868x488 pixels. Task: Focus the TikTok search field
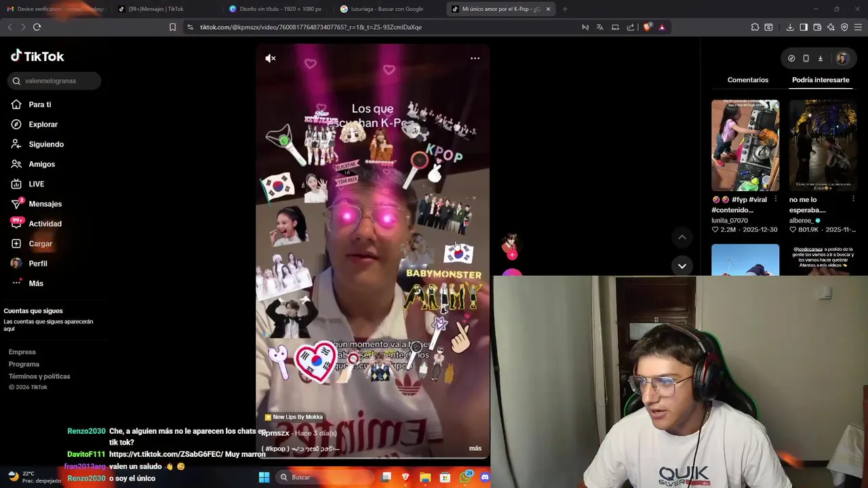(x=55, y=81)
